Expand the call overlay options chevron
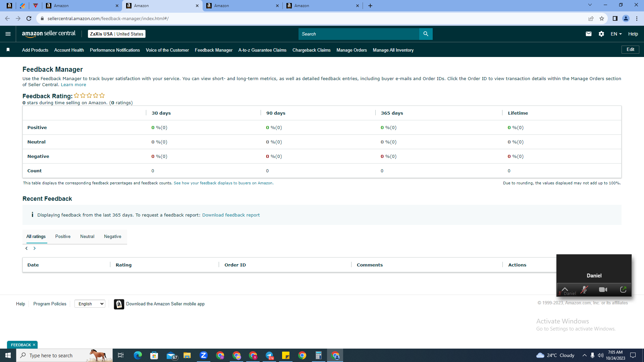This screenshot has height=362, width=644. [x=565, y=289]
